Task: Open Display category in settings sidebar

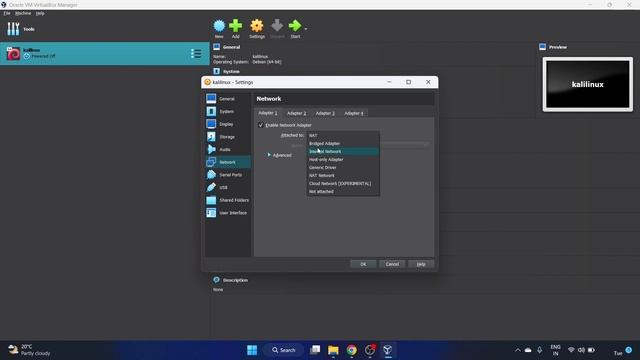Action: click(228, 124)
